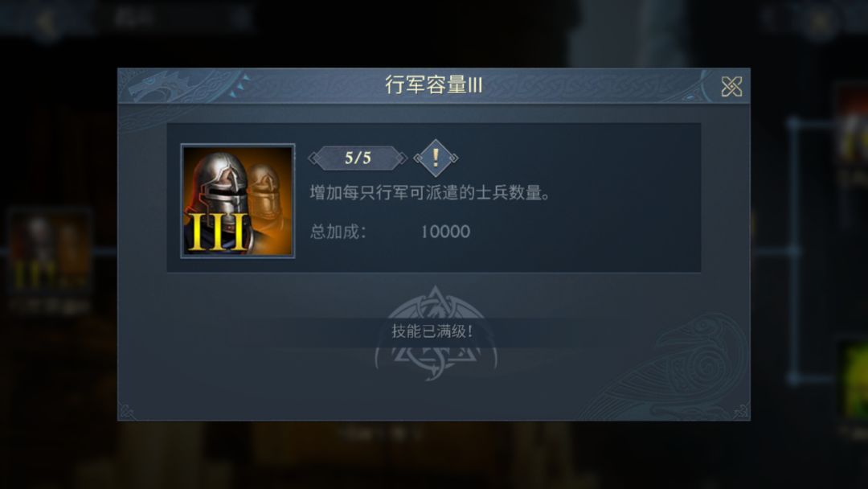868x489 pixels.
Task: Click the 行军容量III dialog title
Action: [x=433, y=85]
